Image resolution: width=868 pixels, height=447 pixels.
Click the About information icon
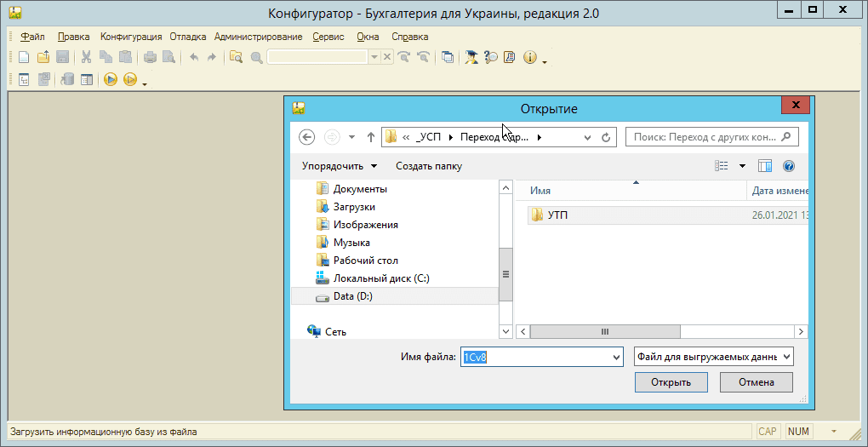coord(530,57)
